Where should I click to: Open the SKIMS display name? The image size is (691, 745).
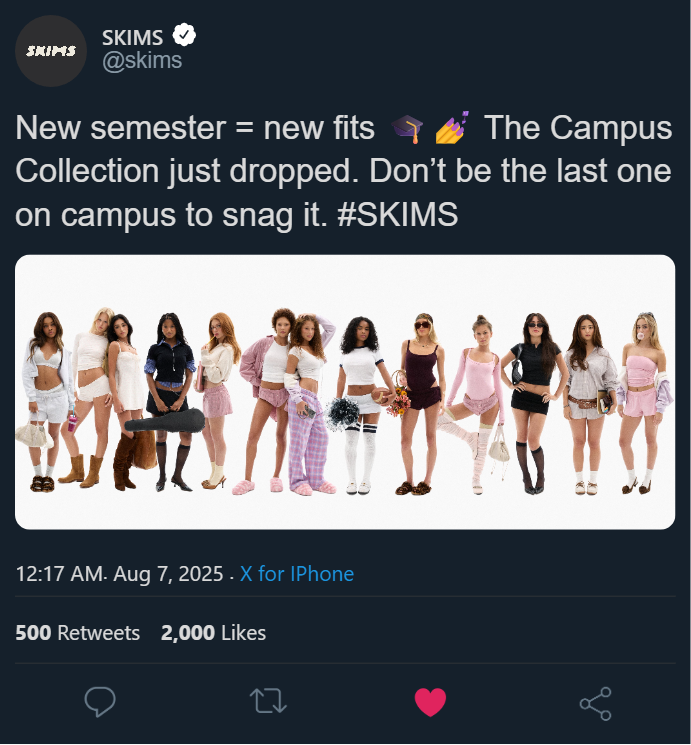(x=132, y=37)
